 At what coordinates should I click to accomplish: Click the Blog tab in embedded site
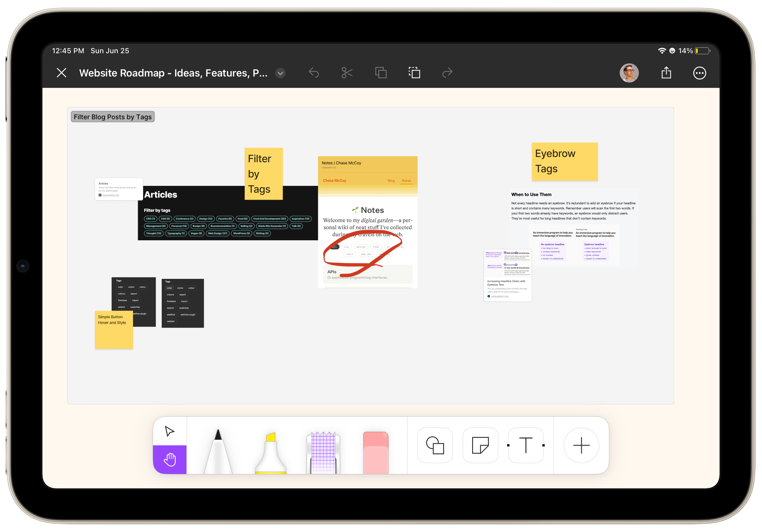[391, 181]
